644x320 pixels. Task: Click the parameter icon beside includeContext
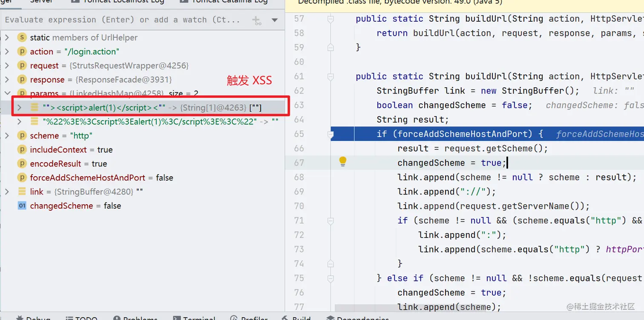[22, 150]
